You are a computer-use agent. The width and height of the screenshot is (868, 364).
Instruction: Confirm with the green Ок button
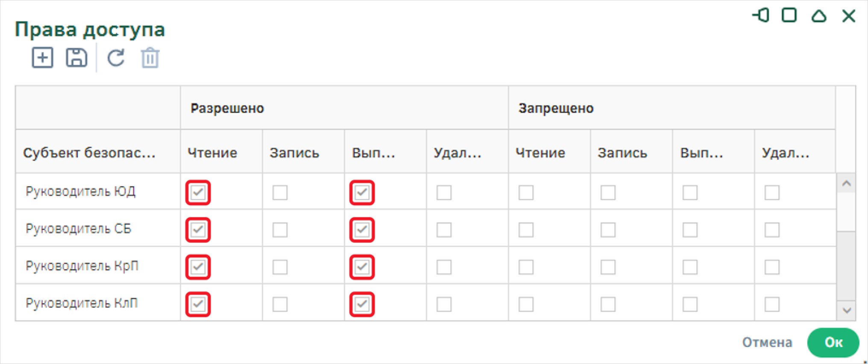833,343
